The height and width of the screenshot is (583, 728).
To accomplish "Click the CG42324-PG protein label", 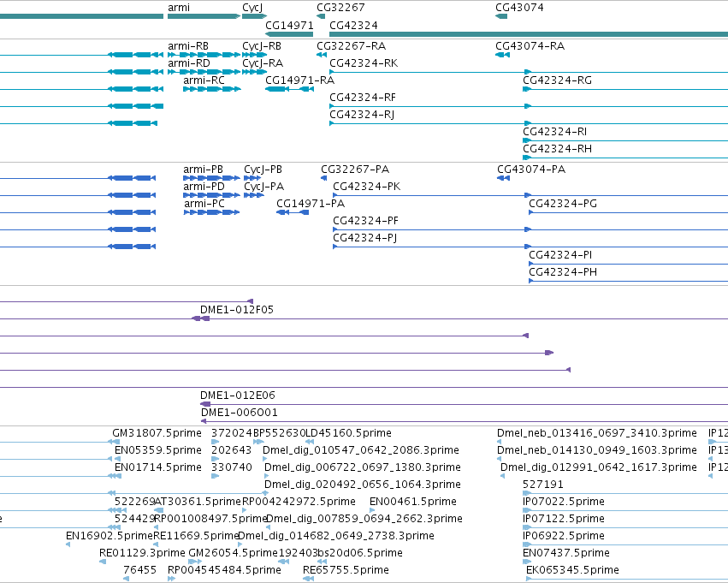I will click(x=563, y=204).
